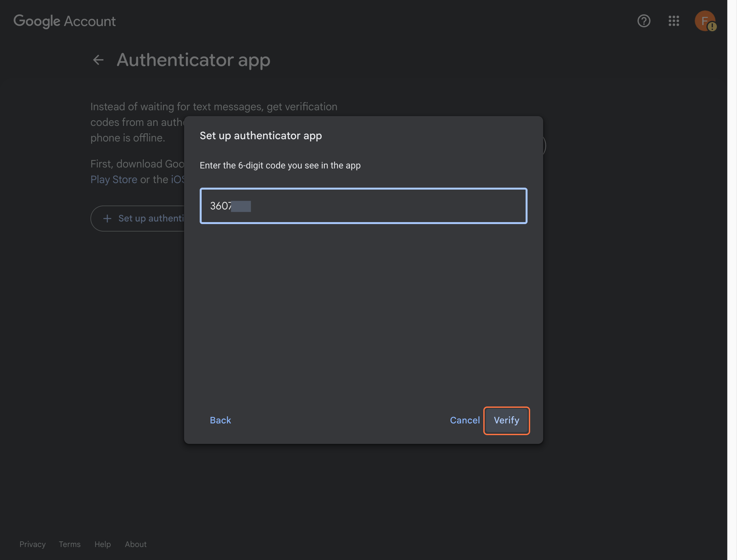The height and width of the screenshot is (560, 737).
Task: Open the Google apps grid launcher
Action: click(674, 21)
